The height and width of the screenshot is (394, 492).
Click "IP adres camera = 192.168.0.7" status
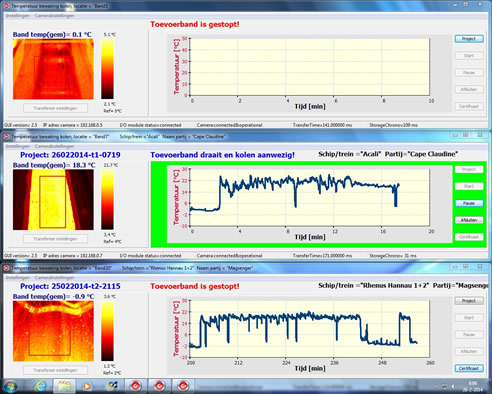click(x=73, y=256)
